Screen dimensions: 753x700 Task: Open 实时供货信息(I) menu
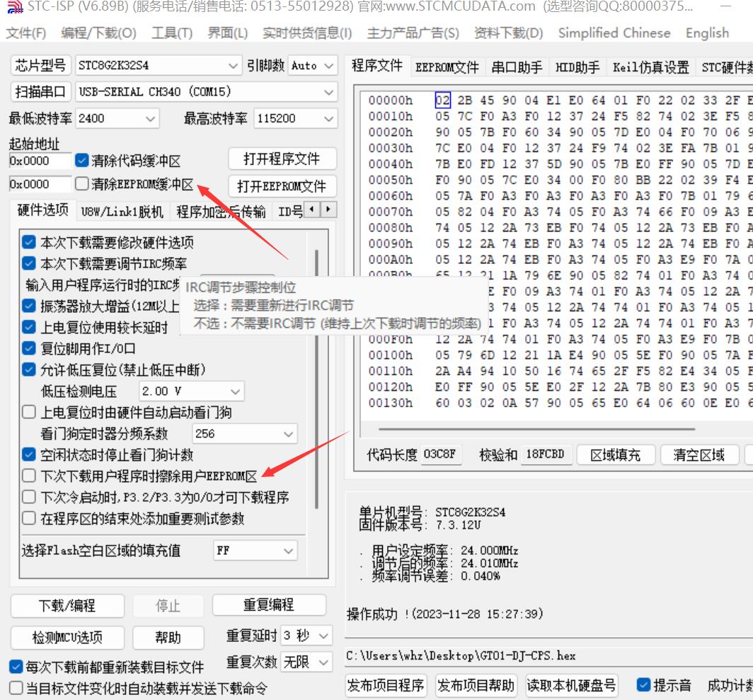307,33
